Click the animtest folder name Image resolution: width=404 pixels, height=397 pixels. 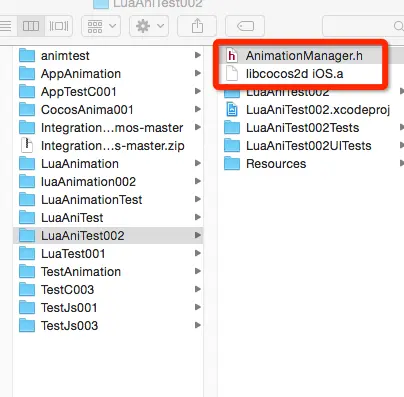(65, 56)
